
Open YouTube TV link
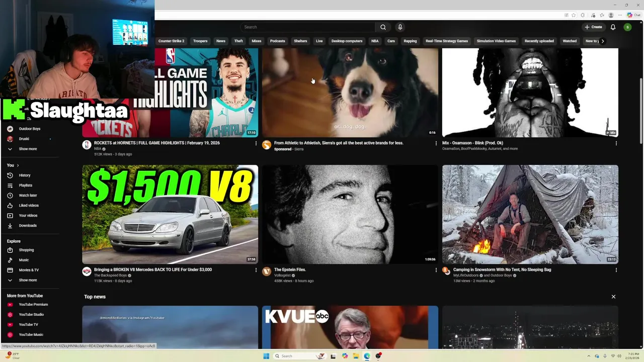pyautogui.click(x=28, y=325)
